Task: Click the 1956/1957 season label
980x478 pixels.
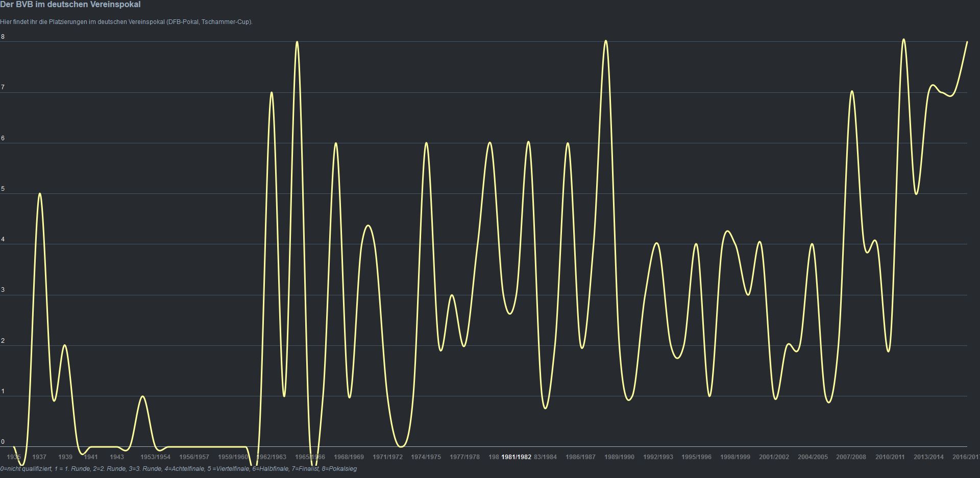Action: pos(194,457)
